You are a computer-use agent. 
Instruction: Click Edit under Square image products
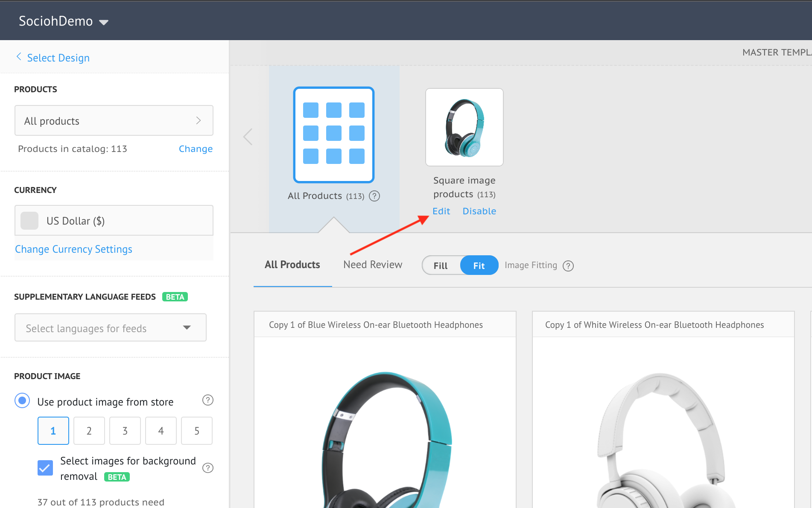coord(441,211)
